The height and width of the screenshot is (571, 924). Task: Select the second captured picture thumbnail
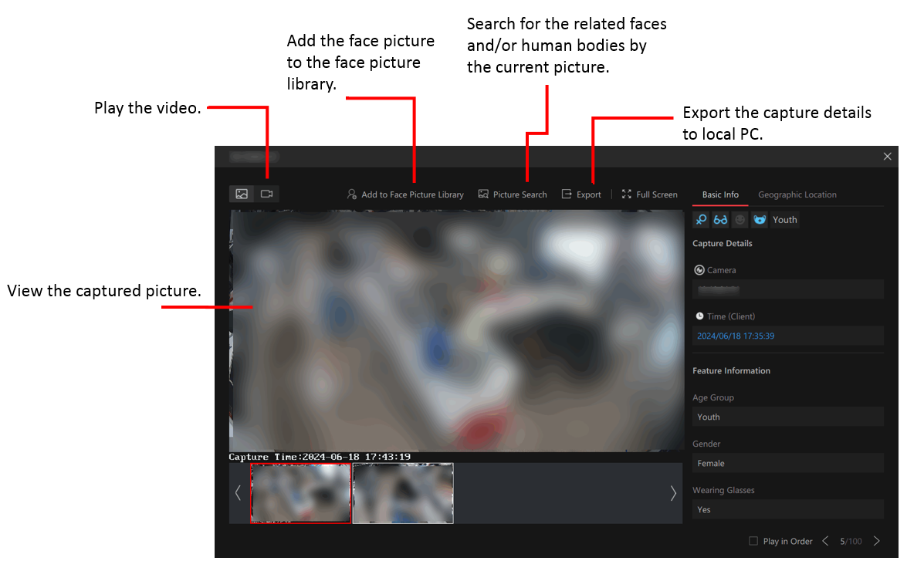(x=403, y=493)
